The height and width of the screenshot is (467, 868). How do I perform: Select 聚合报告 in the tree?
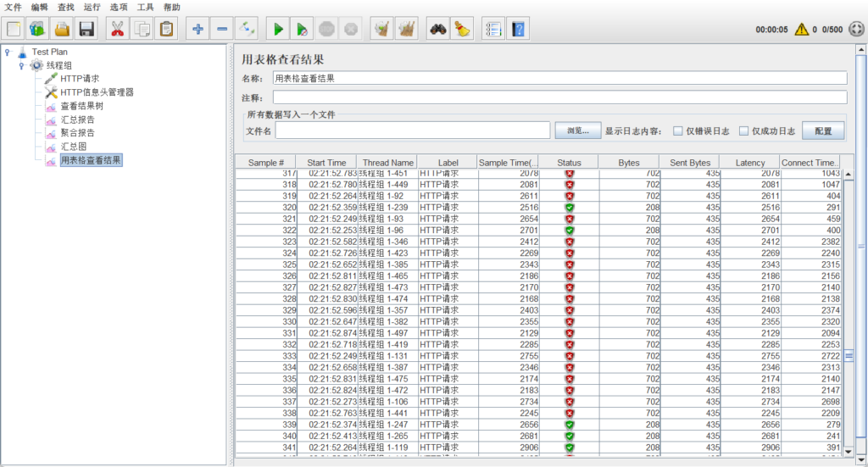point(77,133)
